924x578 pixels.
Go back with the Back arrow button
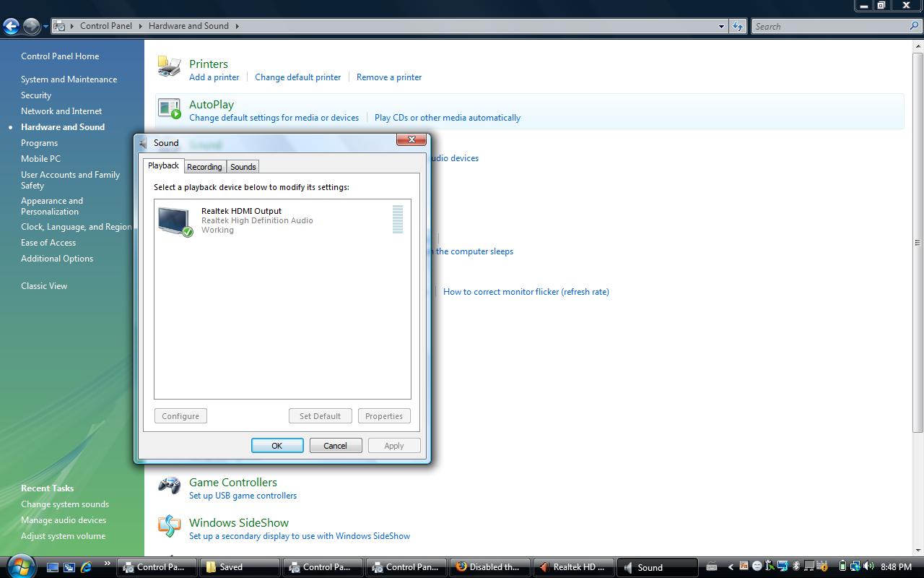(x=11, y=27)
